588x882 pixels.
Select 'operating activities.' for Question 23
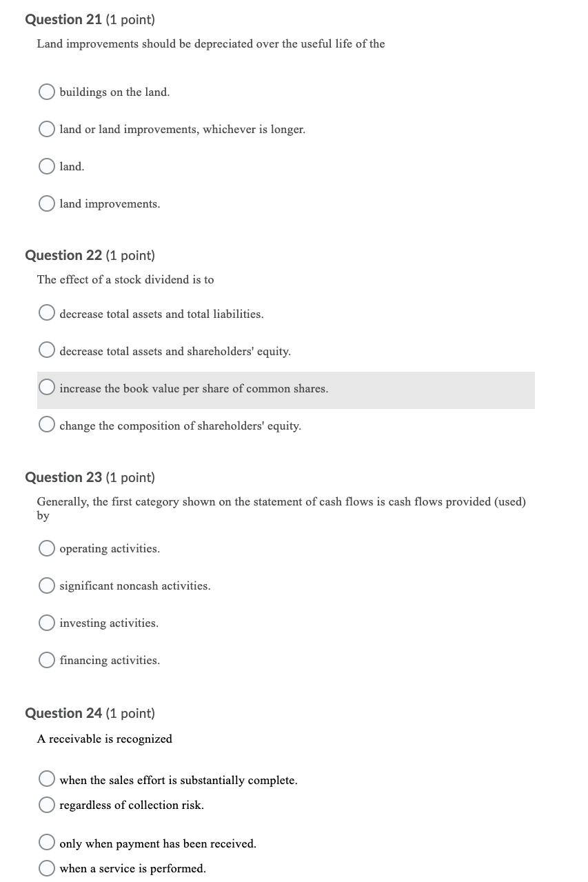pyautogui.click(x=46, y=548)
